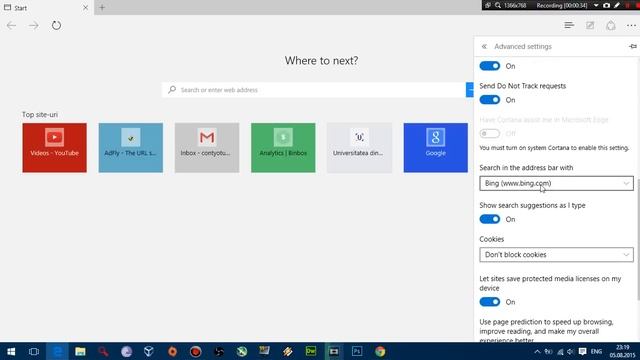Open Dreamweaver from the taskbar
The image size is (640, 360).
[x=311, y=351]
